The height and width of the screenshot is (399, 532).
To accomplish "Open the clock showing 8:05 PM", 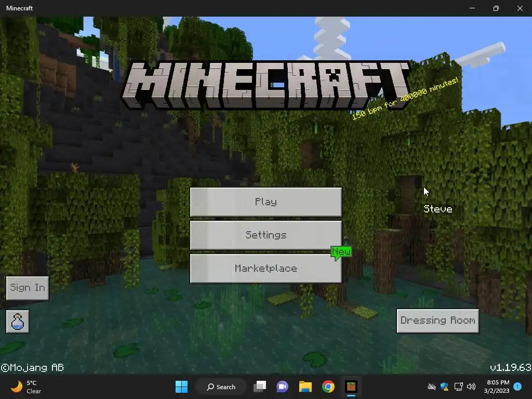I will (x=497, y=387).
